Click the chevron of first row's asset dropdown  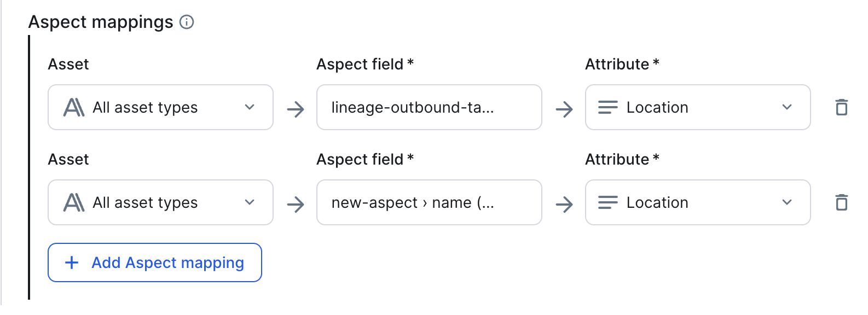(x=250, y=107)
